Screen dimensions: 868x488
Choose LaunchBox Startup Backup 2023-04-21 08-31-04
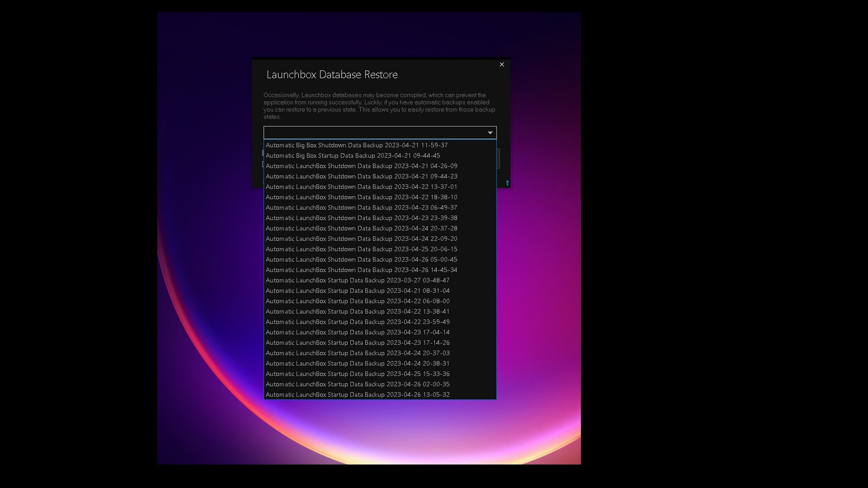coord(380,291)
